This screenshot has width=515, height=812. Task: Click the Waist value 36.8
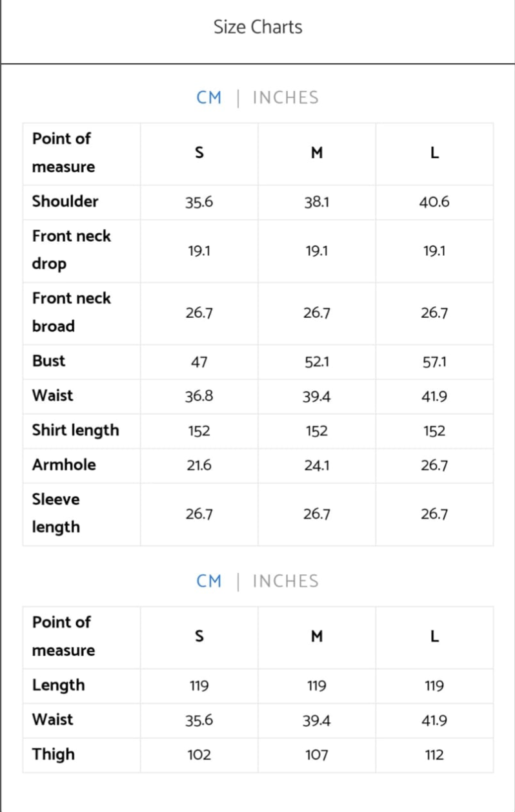[x=199, y=397]
